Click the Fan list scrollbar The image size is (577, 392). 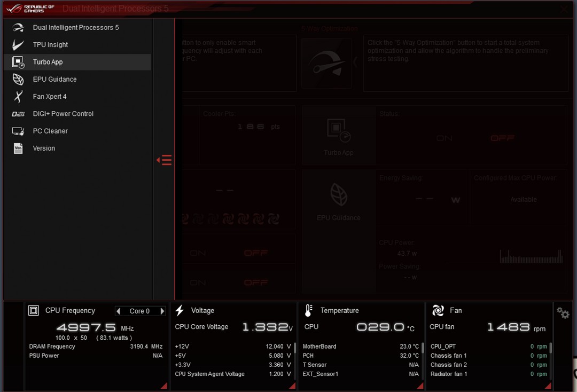pos(550,348)
